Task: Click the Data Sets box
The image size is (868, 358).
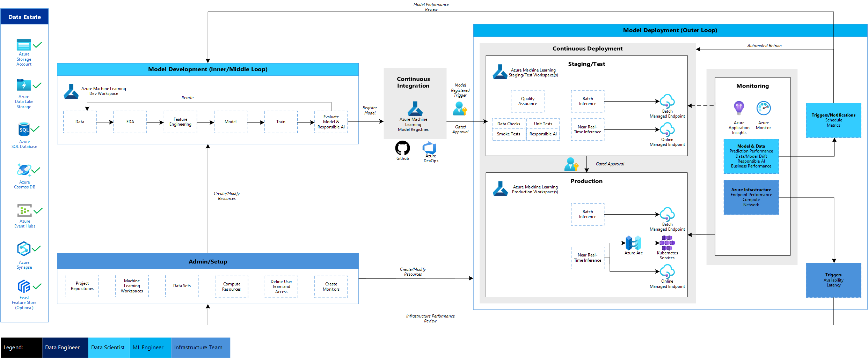Action: 182,286
